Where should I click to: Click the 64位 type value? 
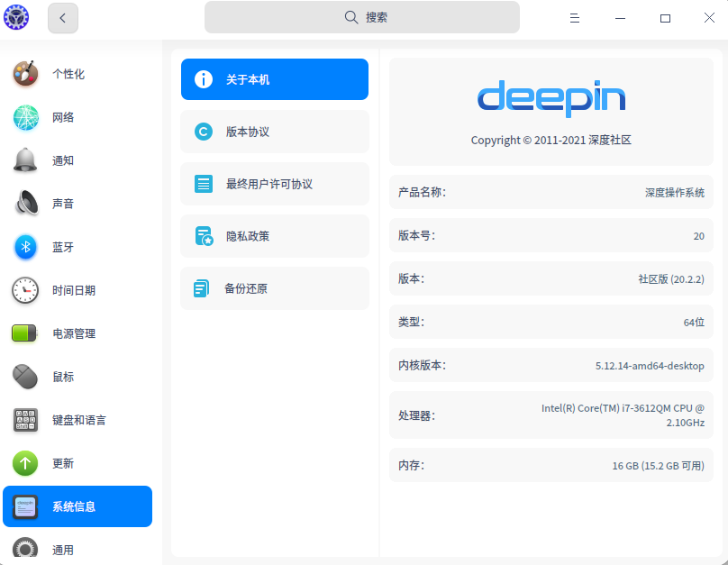[694, 323]
